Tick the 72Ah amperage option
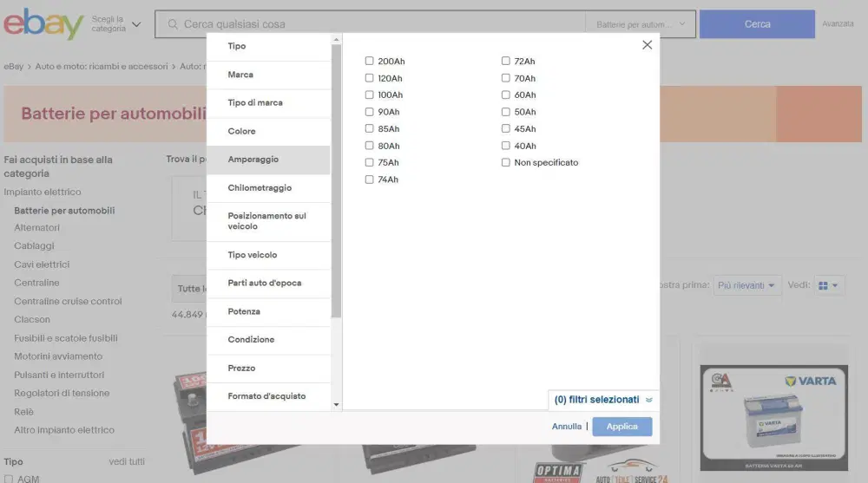This screenshot has height=483, width=868. 505,61
